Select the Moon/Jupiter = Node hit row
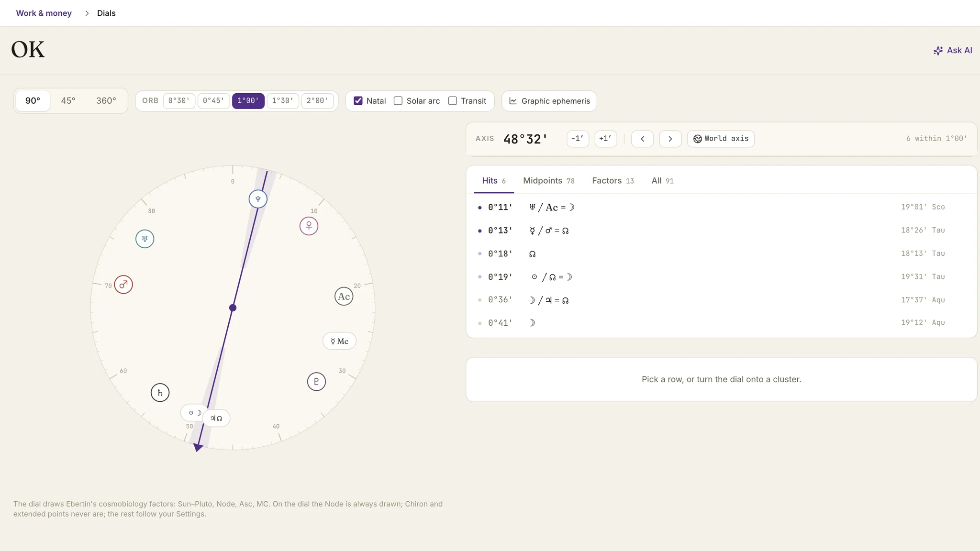This screenshot has width=980, height=551. point(722,300)
